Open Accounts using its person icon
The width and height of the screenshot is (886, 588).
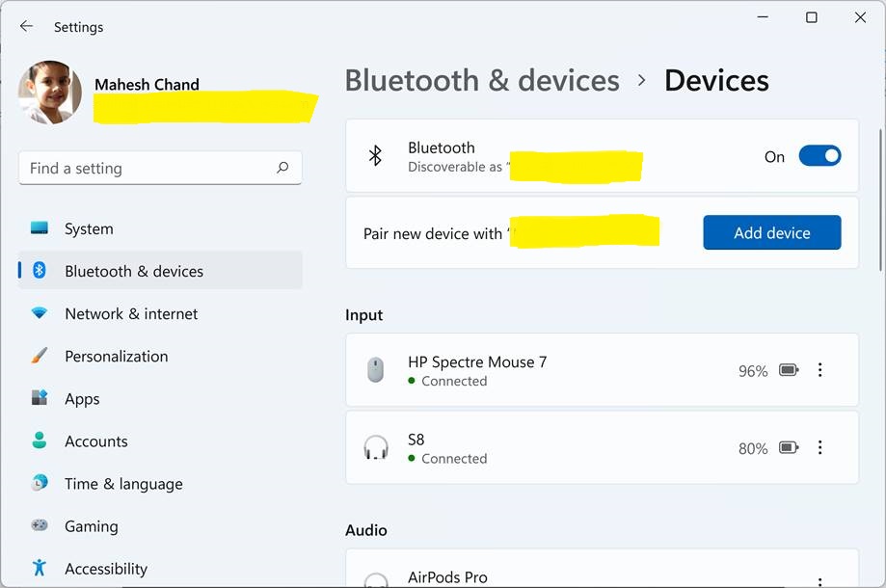(x=39, y=441)
